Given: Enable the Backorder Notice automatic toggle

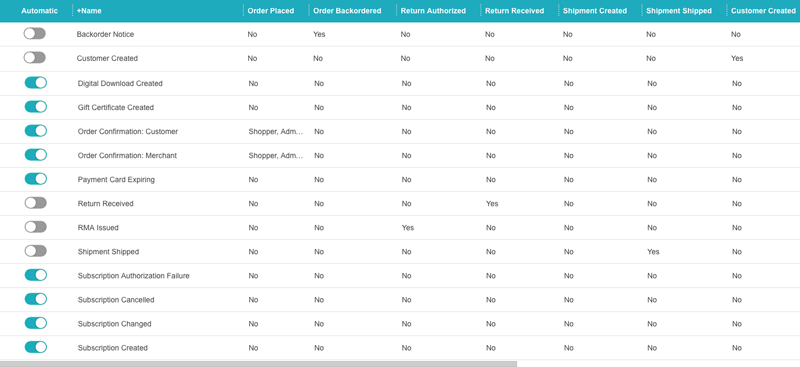Looking at the screenshot, I should tap(34, 34).
